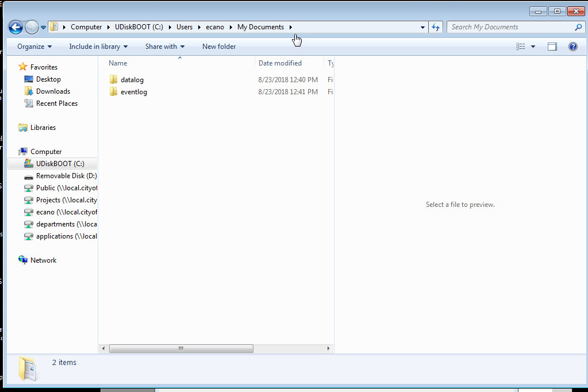Click the Network globe icon
588x392 pixels.
(23, 260)
